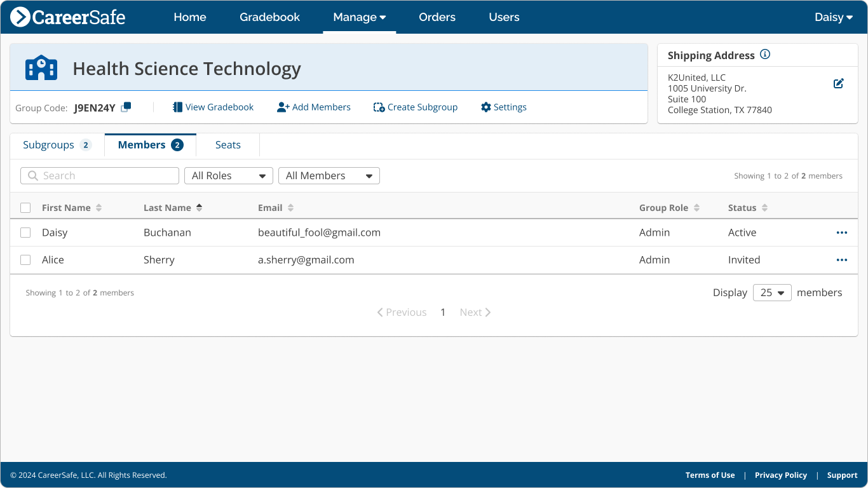Open the Manage menu

click(359, 17)
